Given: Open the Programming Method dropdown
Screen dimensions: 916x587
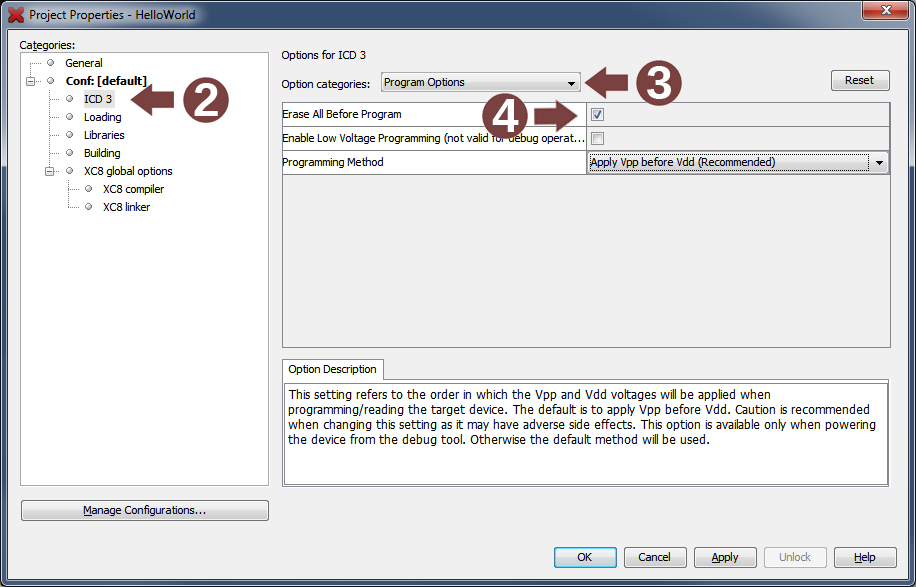Looking at the screenshot, I should (879, 162).
